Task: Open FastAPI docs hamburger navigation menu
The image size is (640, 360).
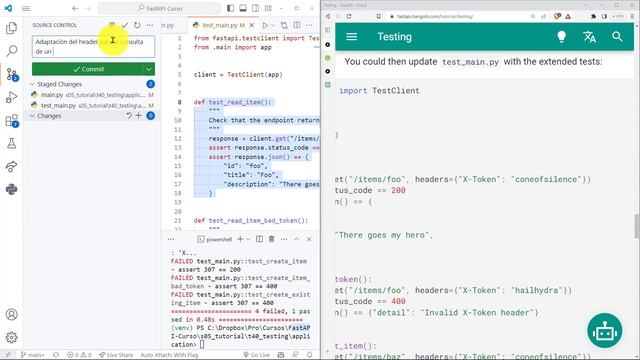Action: tap(351, 37)
